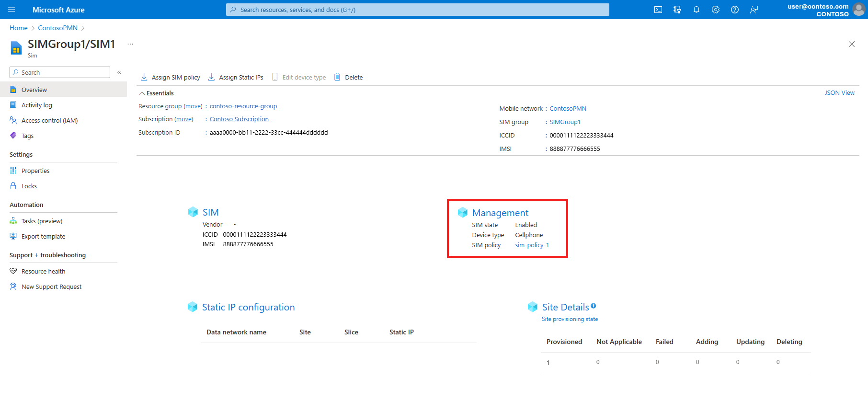Go to ContosoPMN breadcrumb
Viewport: 868px width, 401px height.
57,28
